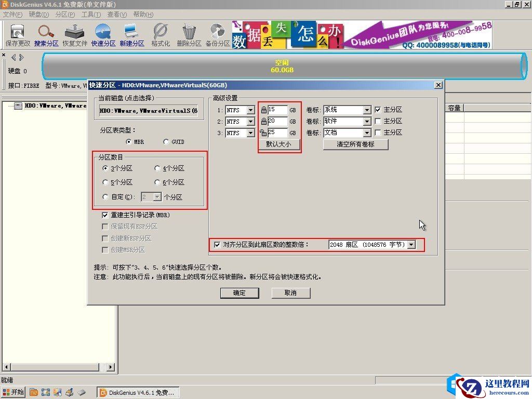Click the 保存更改 (Save changes) toolbar icon
The width and height of the screenshot is (532, 399).
18,35
